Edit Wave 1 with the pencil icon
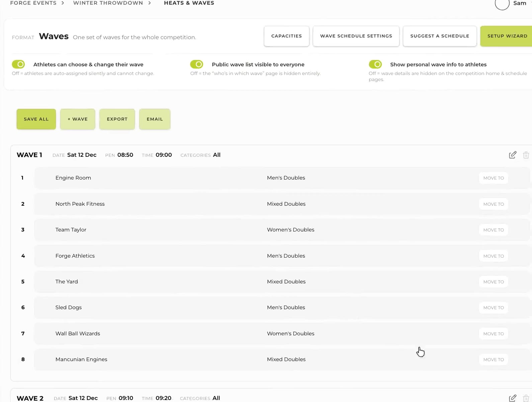This screenshot has height=402, width=532. coord(512,155)
